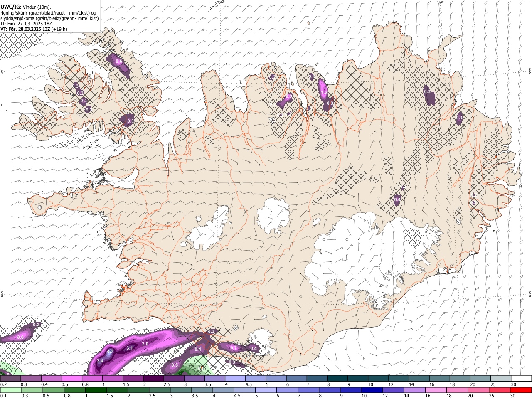
Task: Click the 'slydda/snjókoma' legend description line
Action: pyautogui.click(x=49, y=18)
